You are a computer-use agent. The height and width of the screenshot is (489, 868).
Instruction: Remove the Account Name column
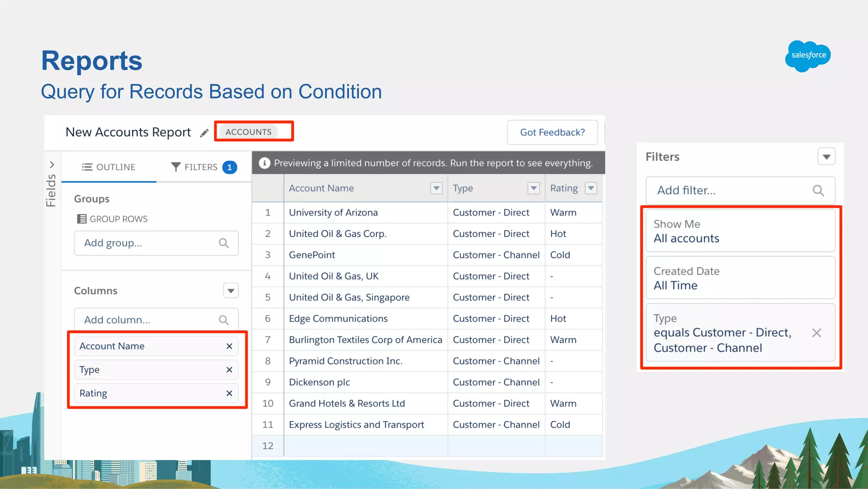click(229, 346)
